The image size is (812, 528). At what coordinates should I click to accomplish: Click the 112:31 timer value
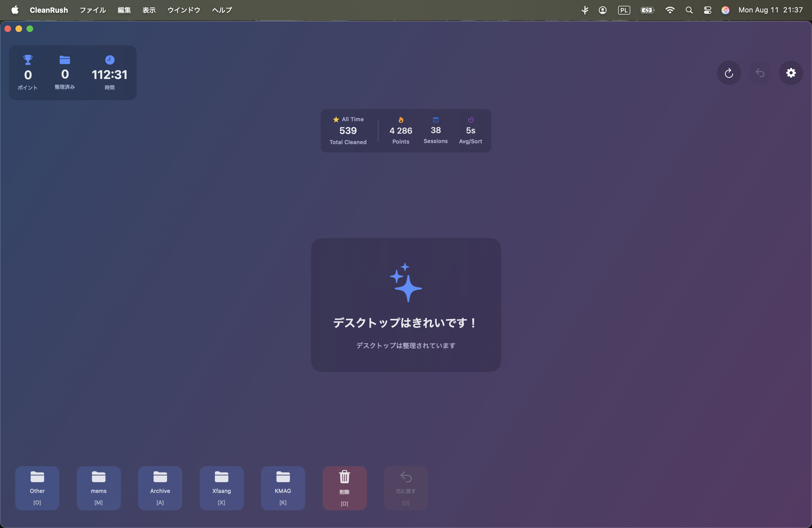click(x=110, y=75)
